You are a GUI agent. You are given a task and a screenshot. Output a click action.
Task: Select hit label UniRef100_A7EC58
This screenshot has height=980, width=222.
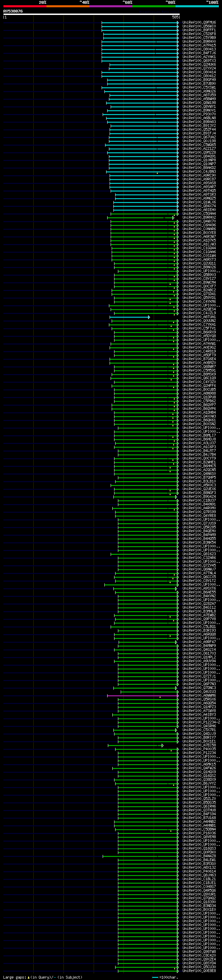pos(199,745)
